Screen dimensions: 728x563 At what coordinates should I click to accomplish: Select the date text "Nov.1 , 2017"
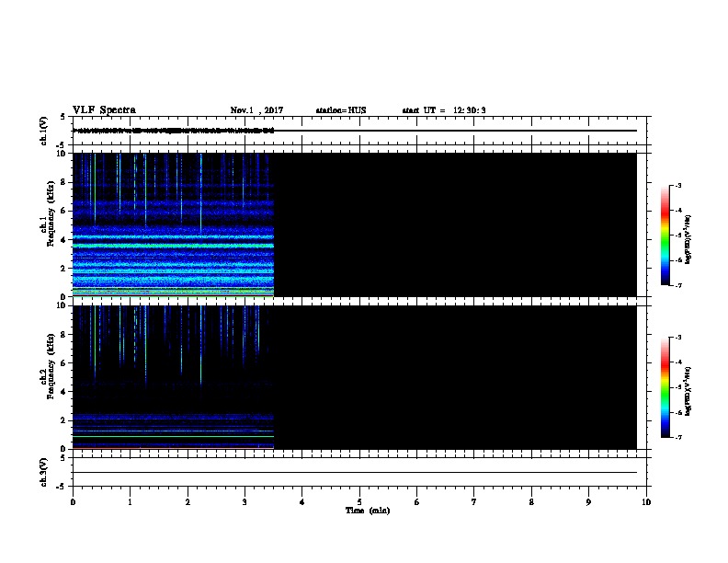click(x=256, y=110)
